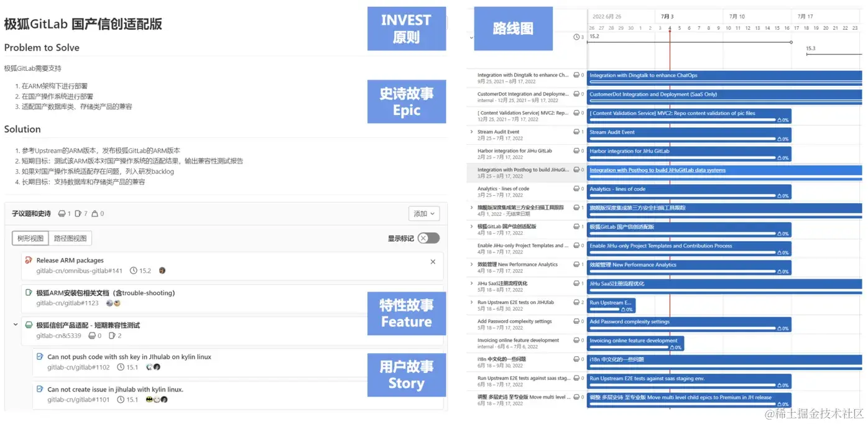
Task: Click the 15.2 milestone line in the roadmap header
Action: coord(690,42)
